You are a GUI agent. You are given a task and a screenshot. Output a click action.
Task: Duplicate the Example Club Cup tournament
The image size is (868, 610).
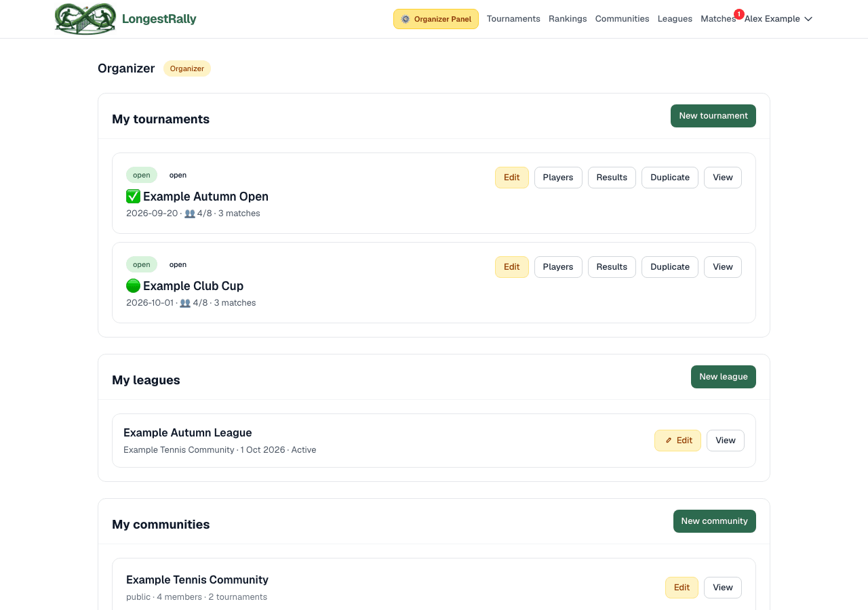pyautogui.click(x=670, y=267)
